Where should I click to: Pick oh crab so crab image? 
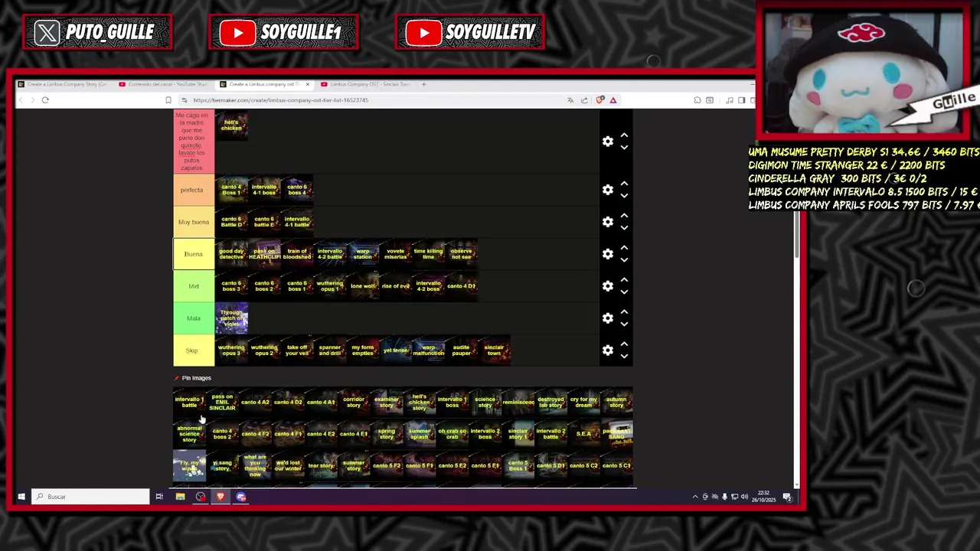pos(452,434)
